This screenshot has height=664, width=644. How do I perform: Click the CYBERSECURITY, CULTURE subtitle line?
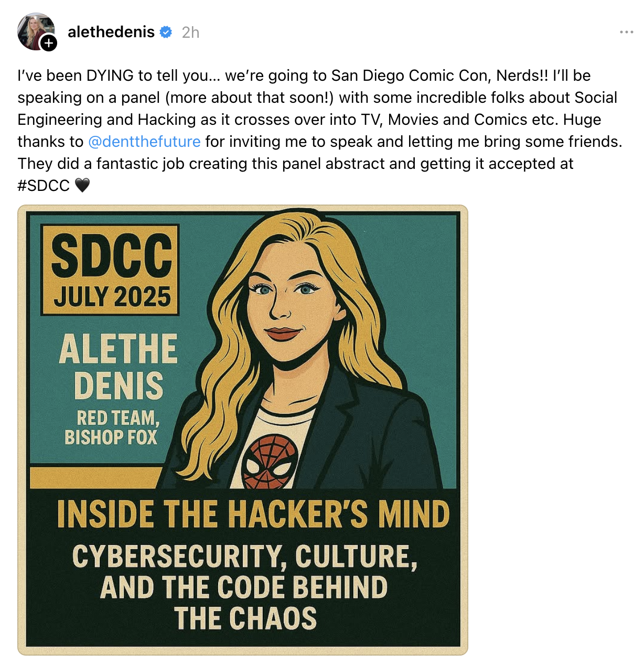tap(245, 556)
